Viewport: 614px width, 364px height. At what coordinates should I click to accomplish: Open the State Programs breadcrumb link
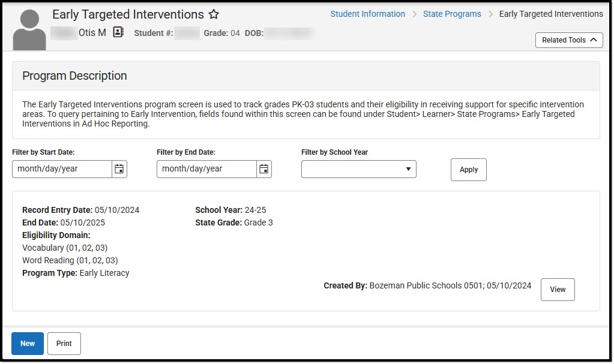pos(452,13)
